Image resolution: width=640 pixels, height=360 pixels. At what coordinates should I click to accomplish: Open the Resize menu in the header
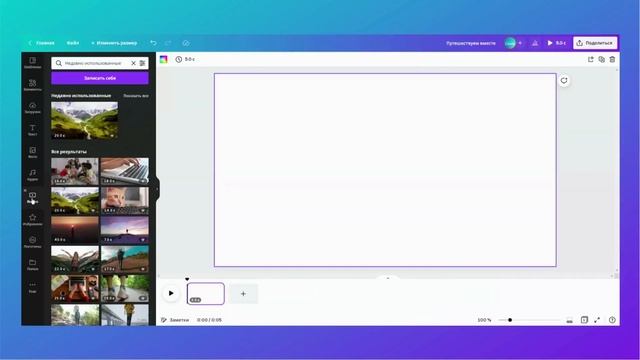click(114, 43)
